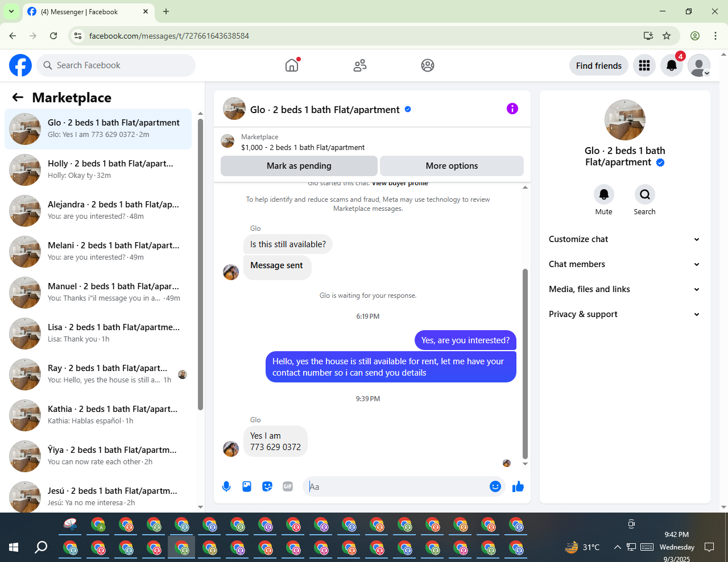Open Kathia's conversation
728x562 pixels.
point(98,415)
